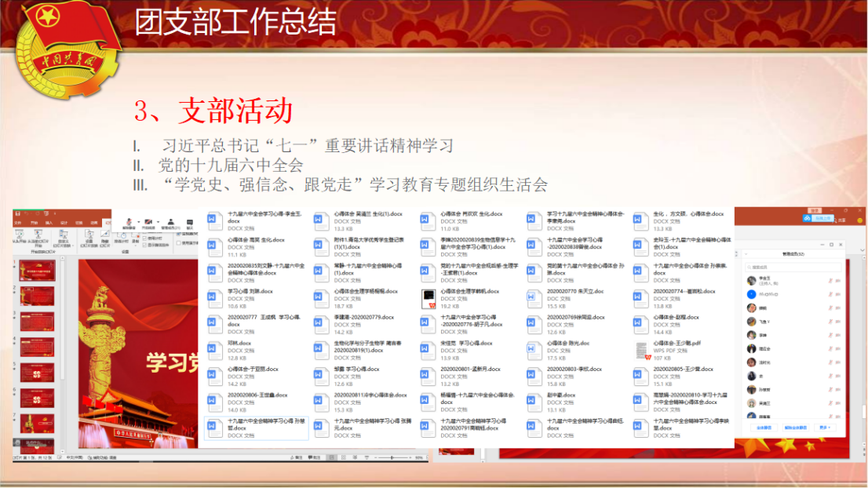Select the 邓林.docx document icon

tap(215, 347)
